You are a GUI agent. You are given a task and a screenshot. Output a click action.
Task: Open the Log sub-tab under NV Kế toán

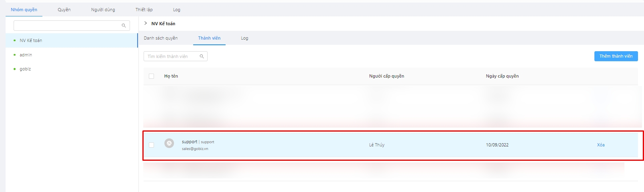click(x=244, y=38)
